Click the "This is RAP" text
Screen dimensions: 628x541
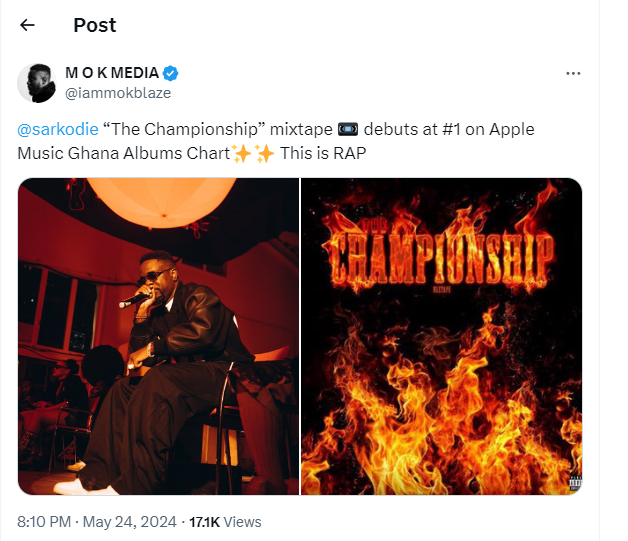point(323,153)
